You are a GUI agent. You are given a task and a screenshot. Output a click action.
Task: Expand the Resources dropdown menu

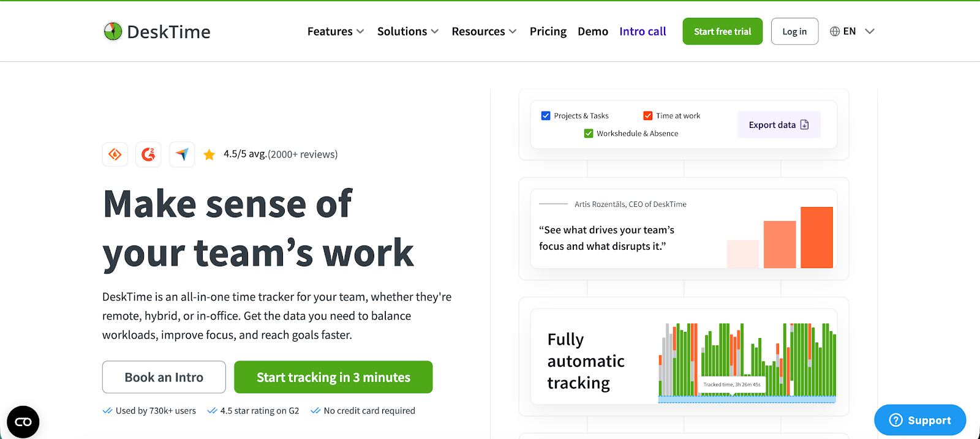[x=484, y=31]
